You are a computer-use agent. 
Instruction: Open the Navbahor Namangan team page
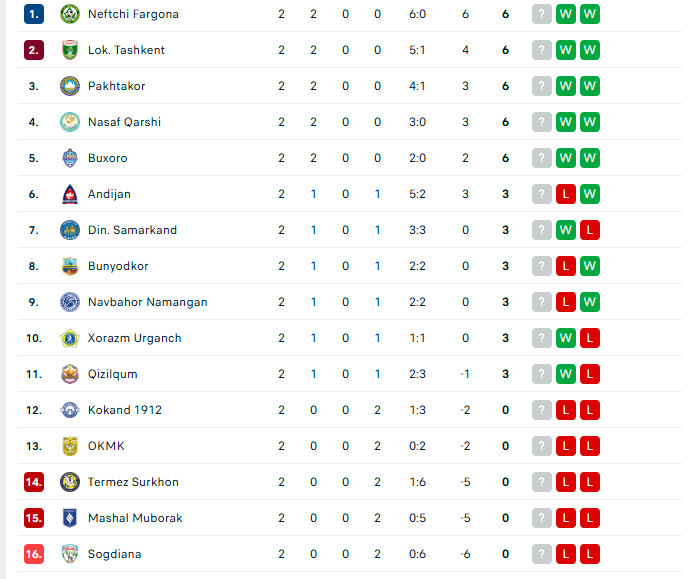147,302
